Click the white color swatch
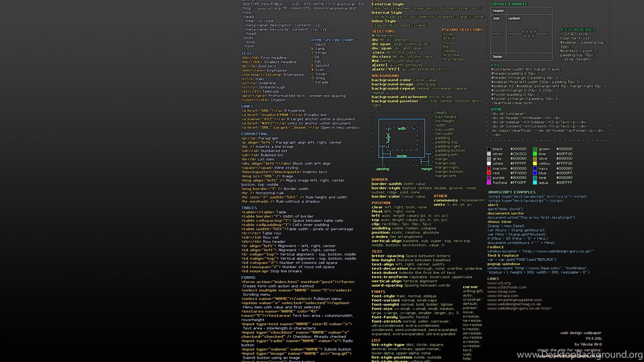Screen dimensions: 644x362 point(489,164)
